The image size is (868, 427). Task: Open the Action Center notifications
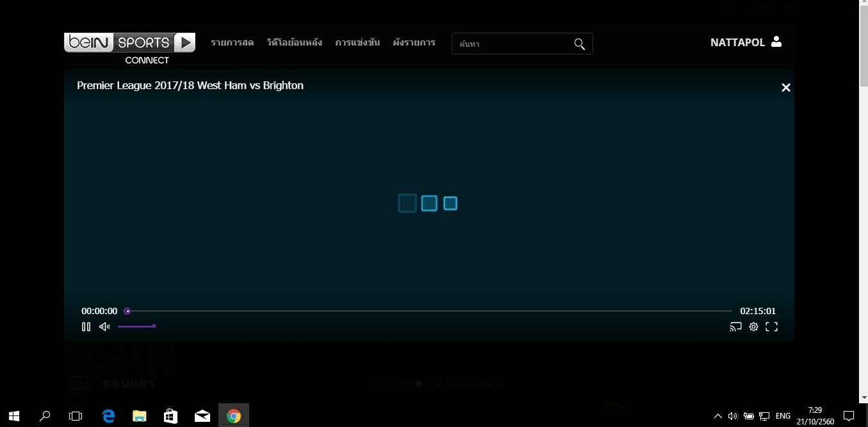pyautogui.click(x=849, y=415)
